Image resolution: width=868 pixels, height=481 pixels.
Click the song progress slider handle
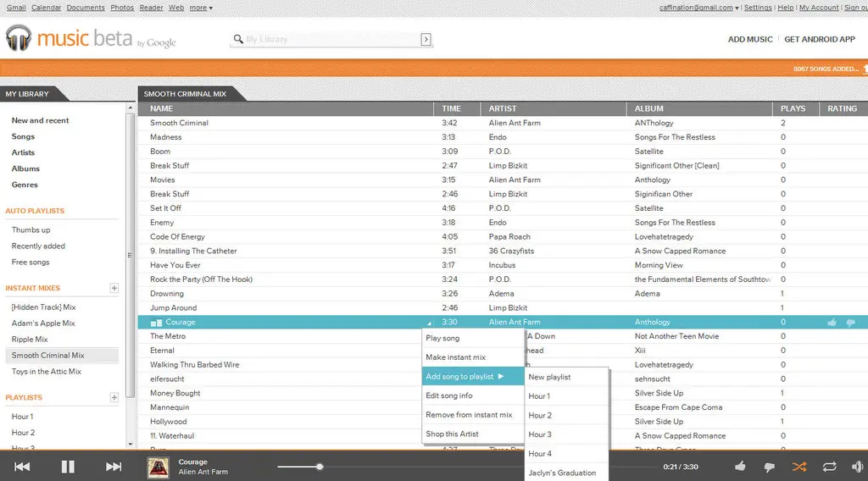coord(320,467)
